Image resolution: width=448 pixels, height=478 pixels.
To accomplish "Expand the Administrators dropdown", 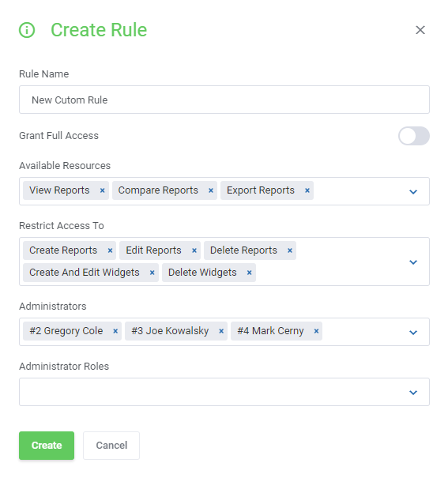I will [x=413, y=333].
